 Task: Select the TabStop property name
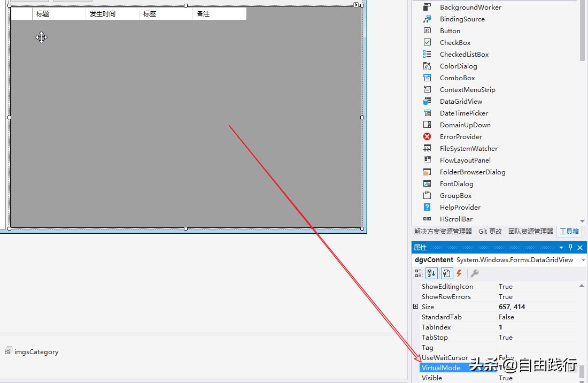pyautogui.click(x=435, y=337)
